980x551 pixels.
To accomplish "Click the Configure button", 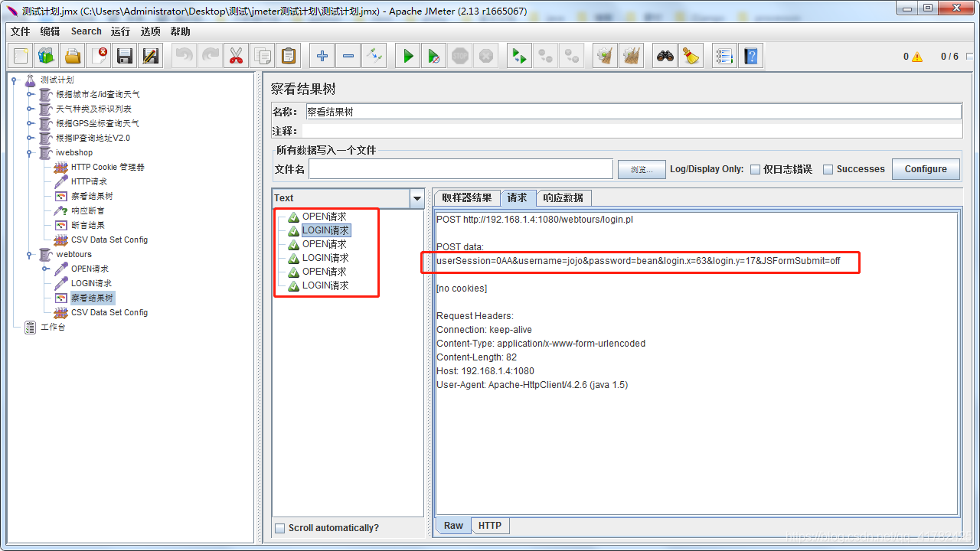I will point(926,169).
